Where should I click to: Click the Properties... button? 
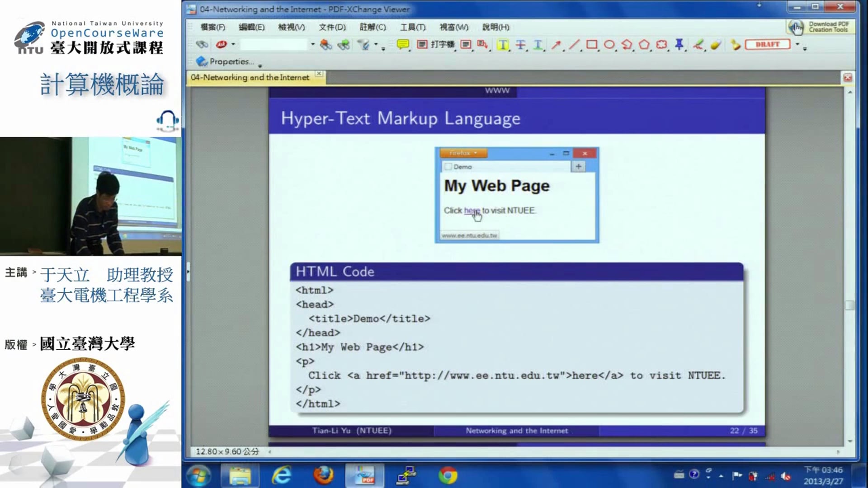click(x=225, y=61)
